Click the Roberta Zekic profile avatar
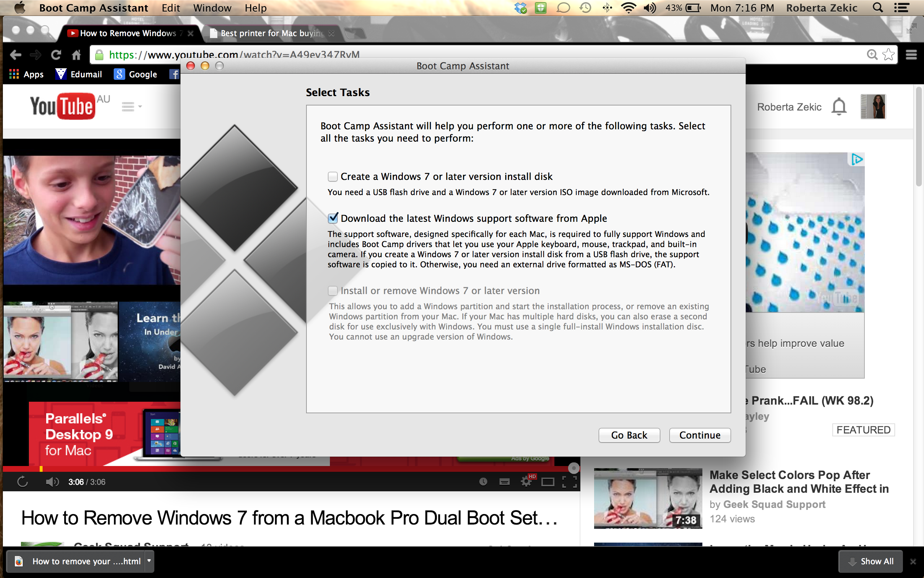Screen dimensions: 924x578 tap(873, 106)
